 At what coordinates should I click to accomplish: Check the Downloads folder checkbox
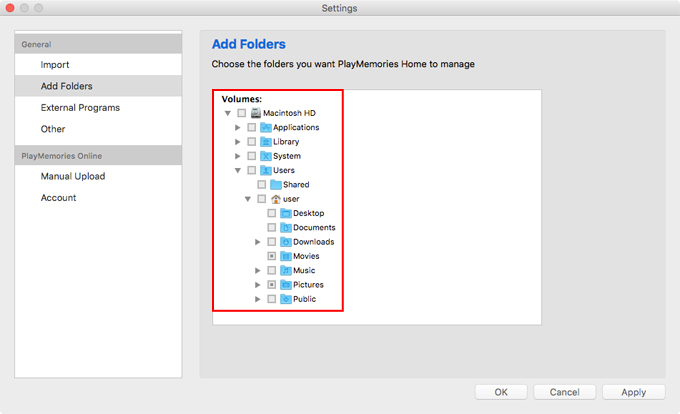[271, 242]
